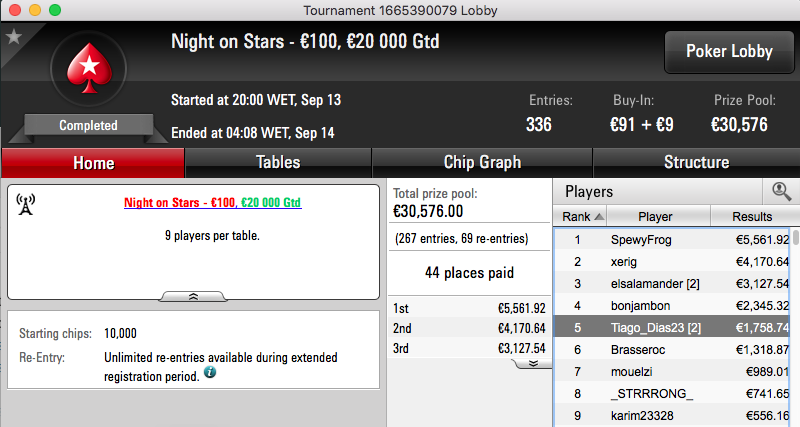The height and width of the screenshot is (427, 800).
Task: Sort players by Rank arrow
Action: tap(599, 217)
